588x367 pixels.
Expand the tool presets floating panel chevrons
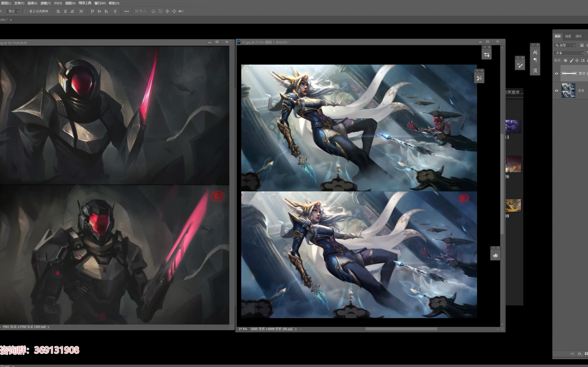click(477, 71)
